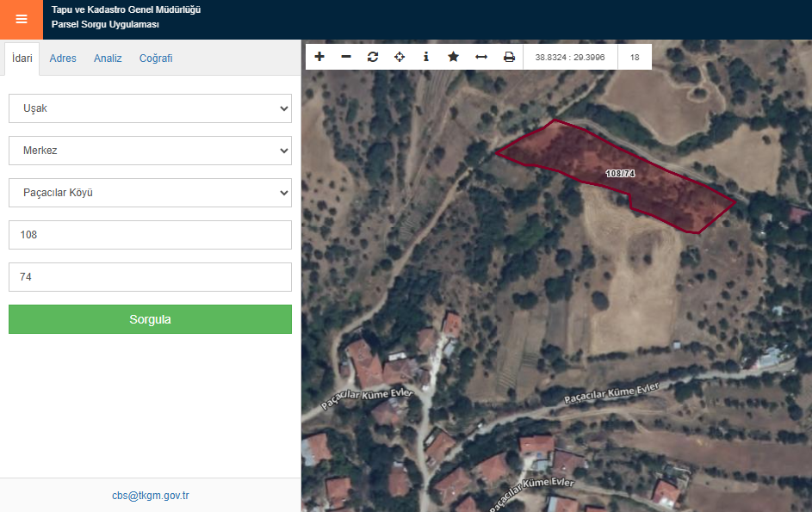The height and width of the screenshot is (512, 812).
Task: Open the orange hamburger menu
Action: (22, 19)
